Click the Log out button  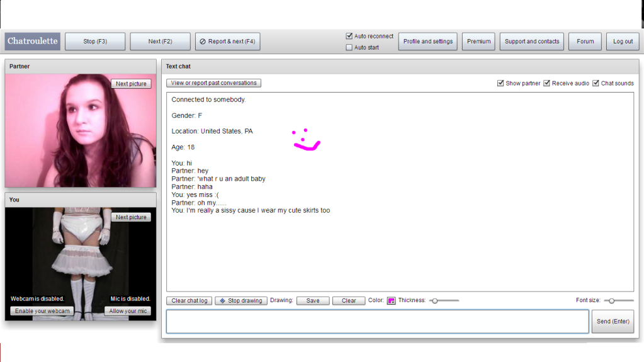point(623,41)
